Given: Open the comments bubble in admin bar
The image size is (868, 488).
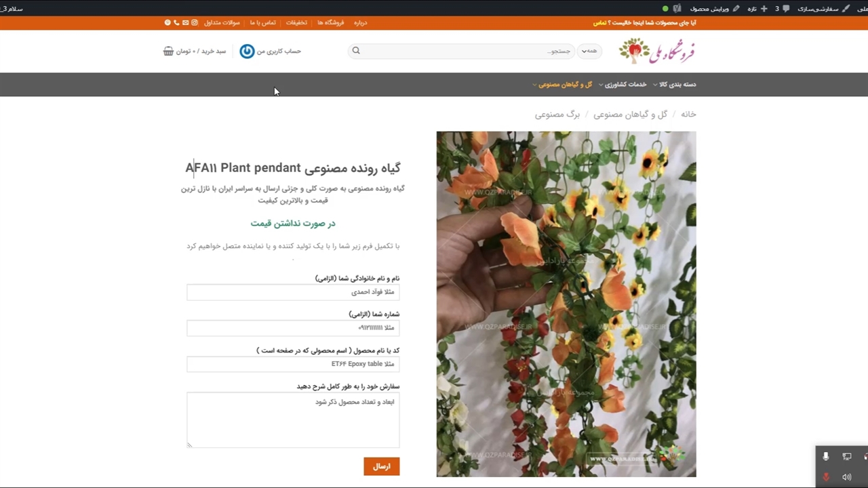Looking at the screenshot, I should [x=785, y=8].
